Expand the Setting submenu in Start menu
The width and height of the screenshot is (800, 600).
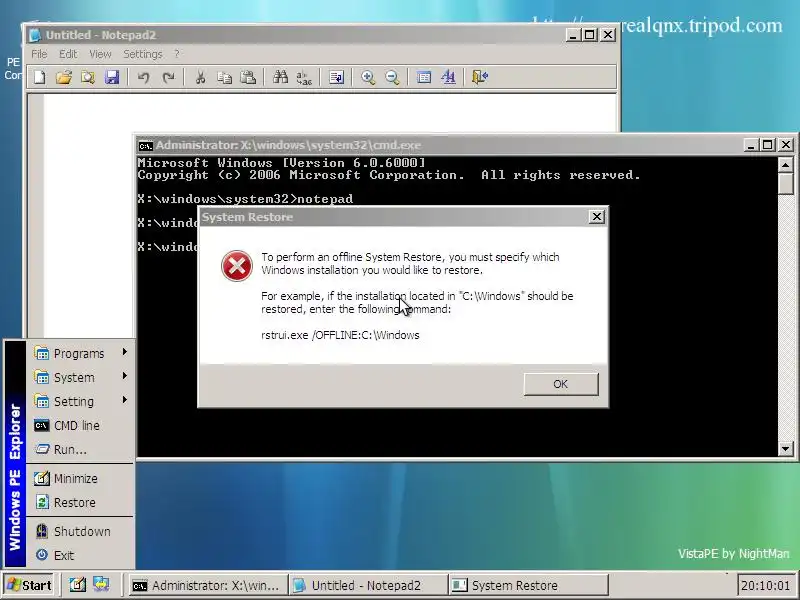80,402
